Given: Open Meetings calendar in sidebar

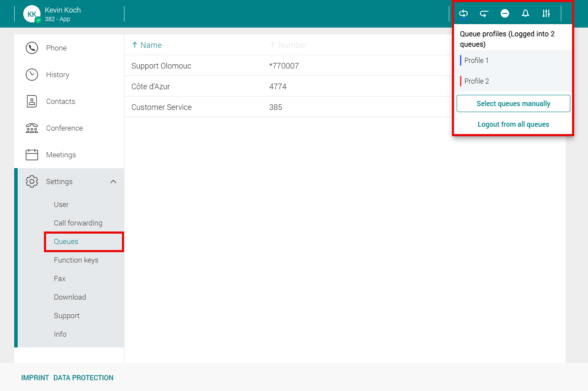Looking at the screenshot, I should [61, 155].
